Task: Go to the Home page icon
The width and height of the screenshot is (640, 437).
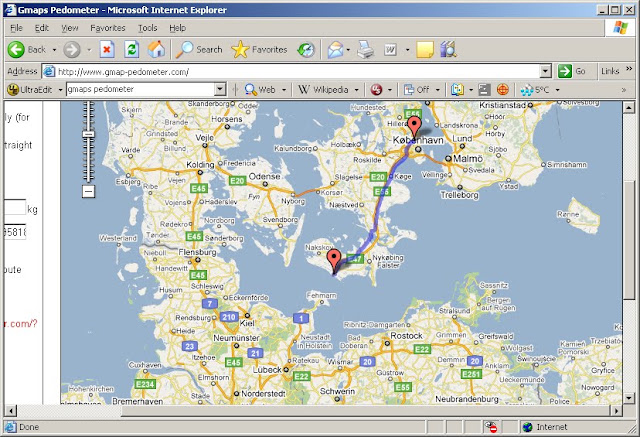Action: click(x=156, y=49)
